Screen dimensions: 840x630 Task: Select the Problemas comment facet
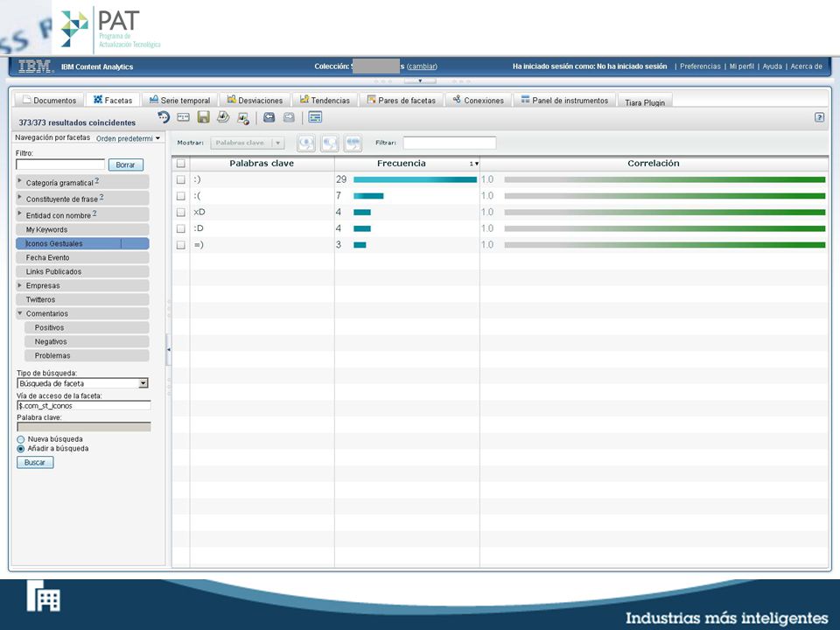click(87, 355)
